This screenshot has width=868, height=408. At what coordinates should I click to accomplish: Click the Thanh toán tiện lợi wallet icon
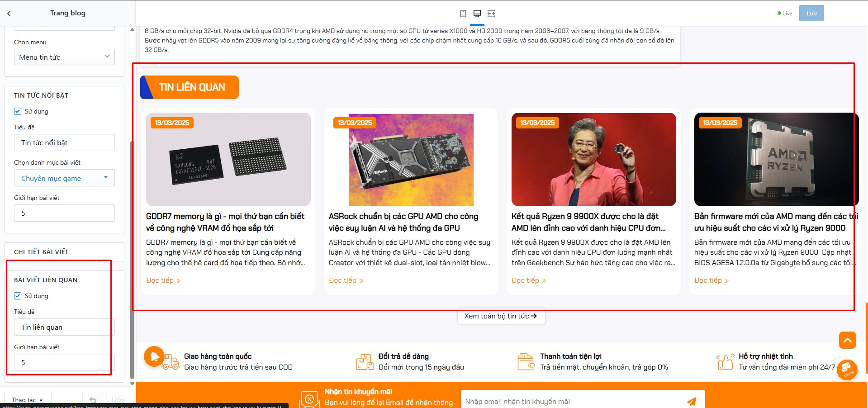point(526,361)
